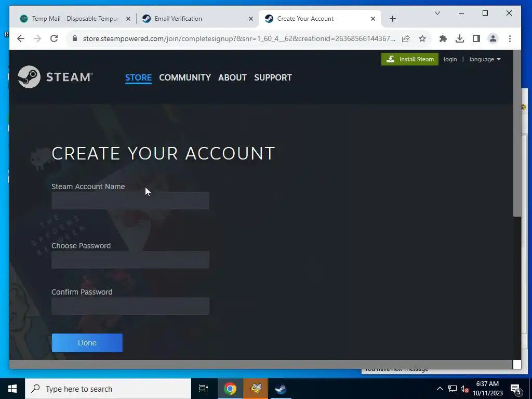Open the Chrome three-dot menu
This screenshot has height=399, width=532.
pyautogui.click(x=510, y=38)
